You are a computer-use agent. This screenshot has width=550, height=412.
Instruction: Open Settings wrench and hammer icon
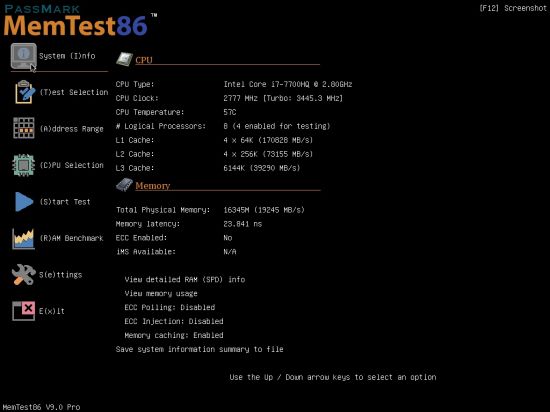point(23,275)
